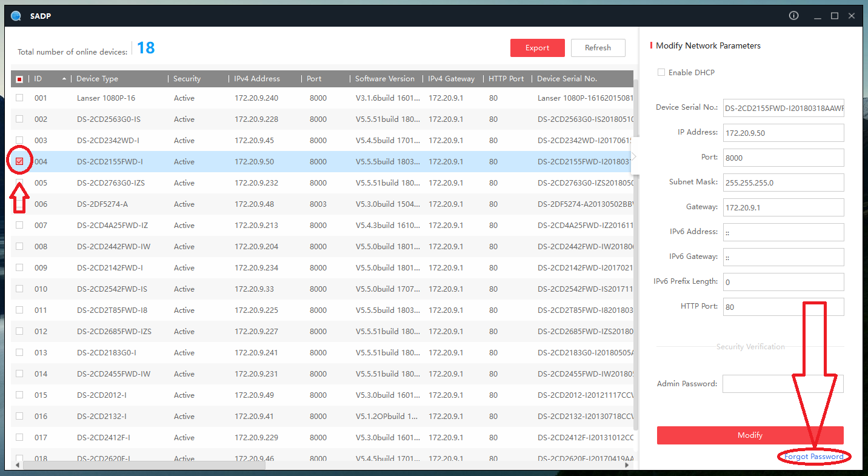Click the IP Address field showing 172.20.9.50
868x476 pixels.
783,133
